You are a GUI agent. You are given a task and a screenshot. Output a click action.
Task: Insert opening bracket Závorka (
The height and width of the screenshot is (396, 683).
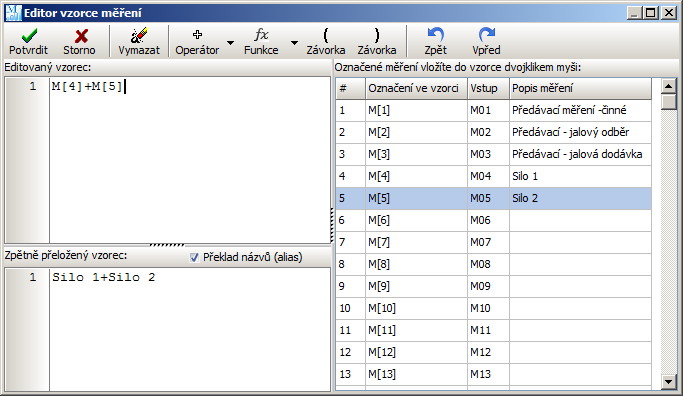point(326,41)
